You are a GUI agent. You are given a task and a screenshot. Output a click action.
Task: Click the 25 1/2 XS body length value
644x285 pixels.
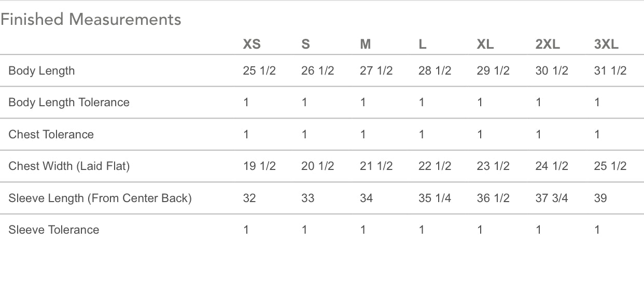click(259, 70)
